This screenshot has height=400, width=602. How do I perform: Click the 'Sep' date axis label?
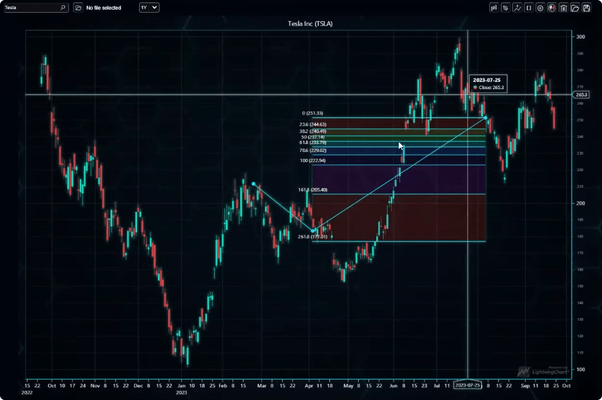(x=525, y=385)
